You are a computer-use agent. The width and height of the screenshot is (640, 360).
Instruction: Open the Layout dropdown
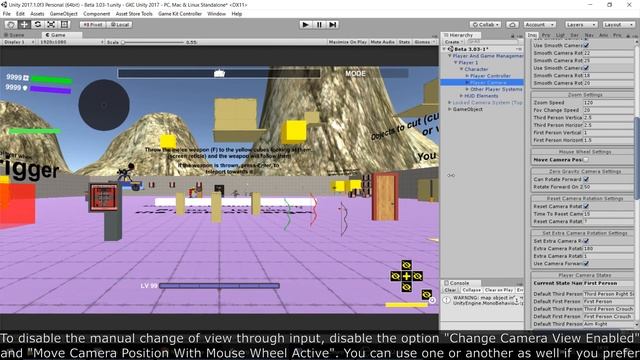[618, 24]
